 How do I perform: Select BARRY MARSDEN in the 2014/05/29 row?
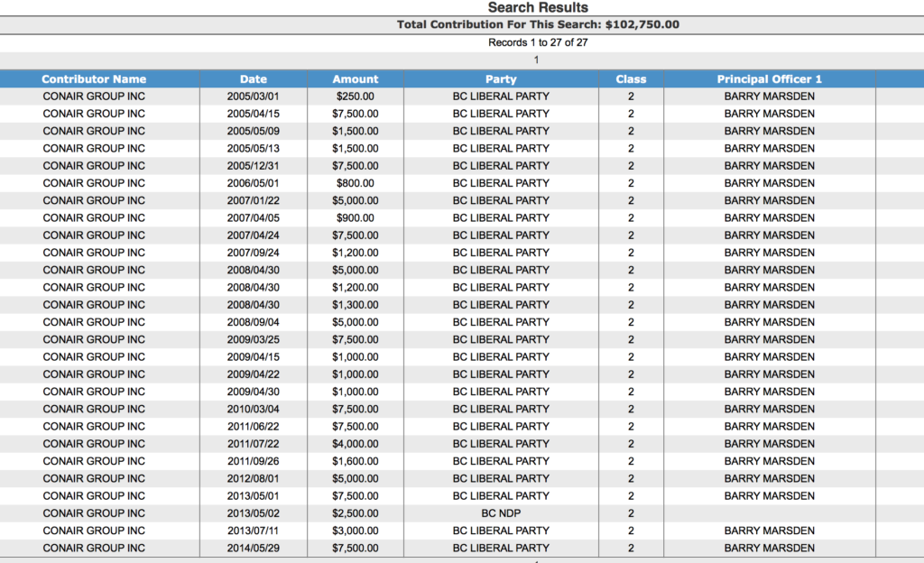click(x=769, y=549)
